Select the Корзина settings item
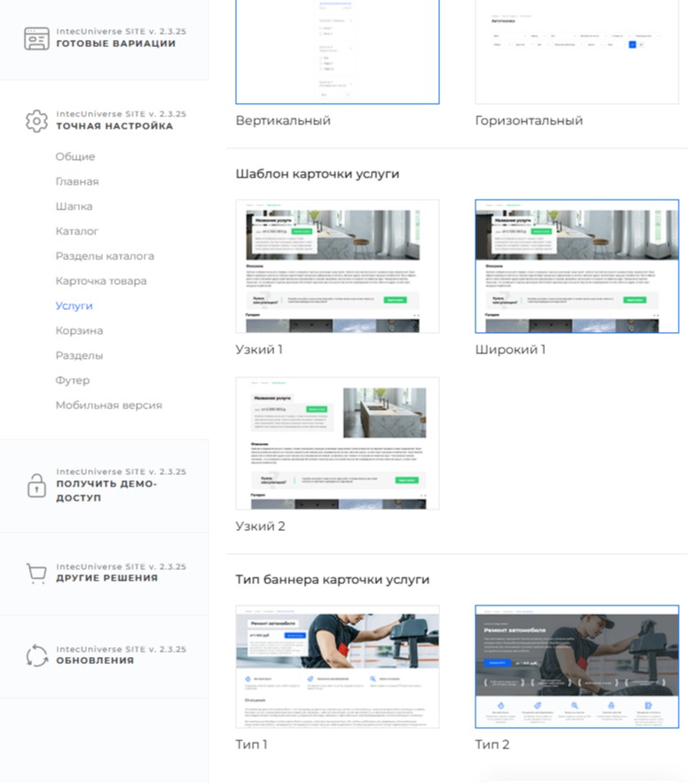Viewport: 700px width, 783px height. pyautogui.click(x=79, y=331)
